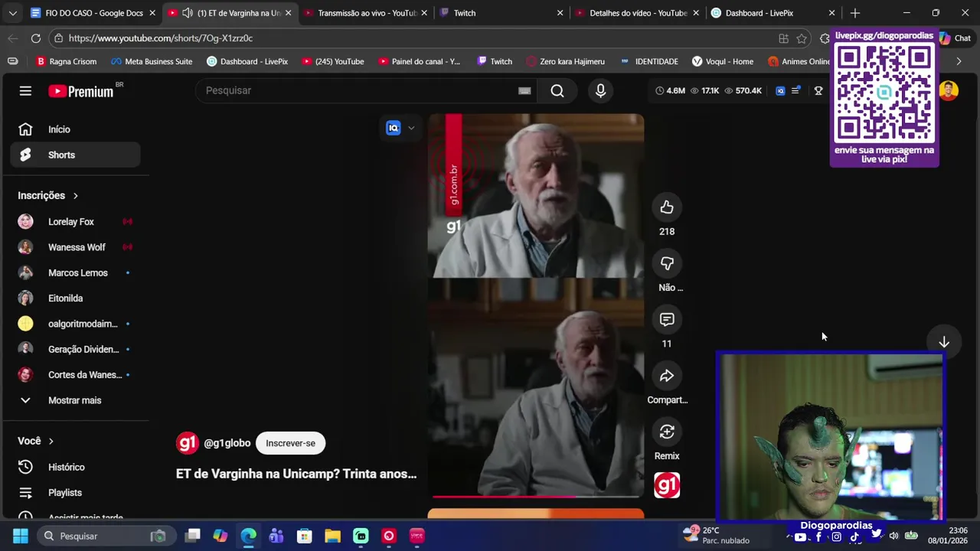Expand the tab search dropdown in Edge
The height and width of the screenshot is (551, 980).
[x=13, y=13]
